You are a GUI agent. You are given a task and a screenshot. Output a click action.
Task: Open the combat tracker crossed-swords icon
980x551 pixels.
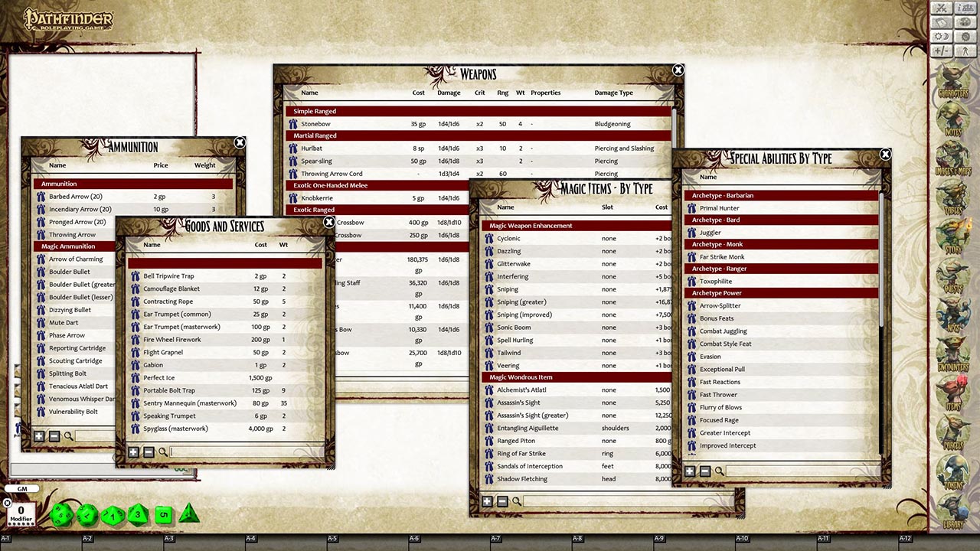pos(942,8)
